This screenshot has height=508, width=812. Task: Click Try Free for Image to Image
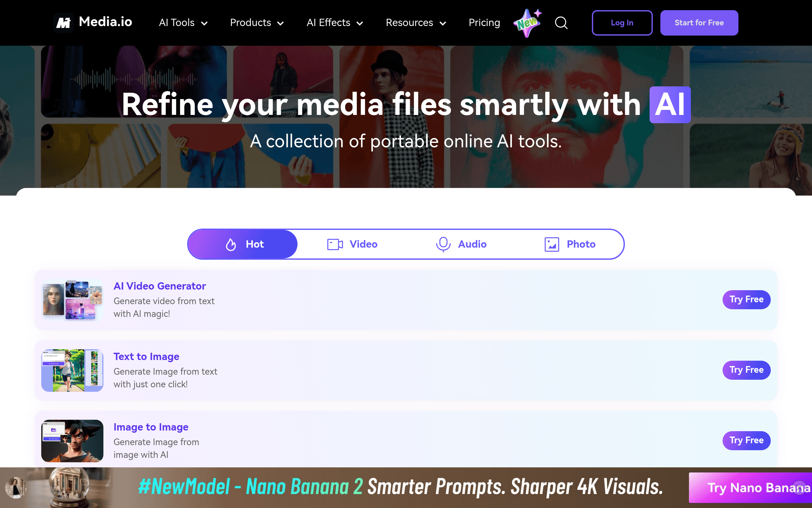point(746,440)
